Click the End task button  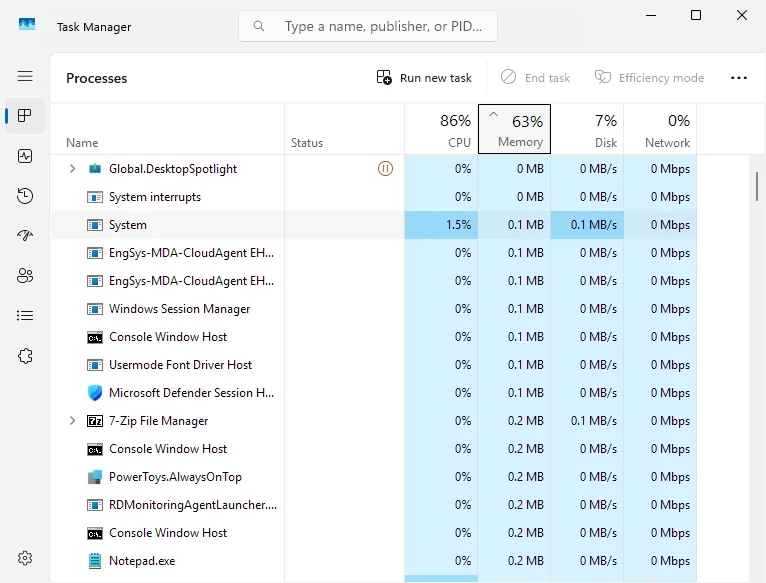535,78
